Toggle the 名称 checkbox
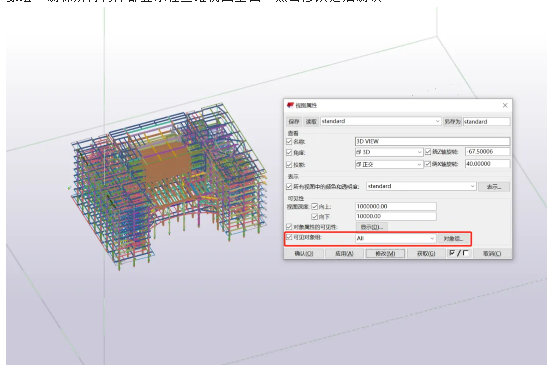Image resolution: width=556 pixels, height=372 pixels. pos(289,141)
